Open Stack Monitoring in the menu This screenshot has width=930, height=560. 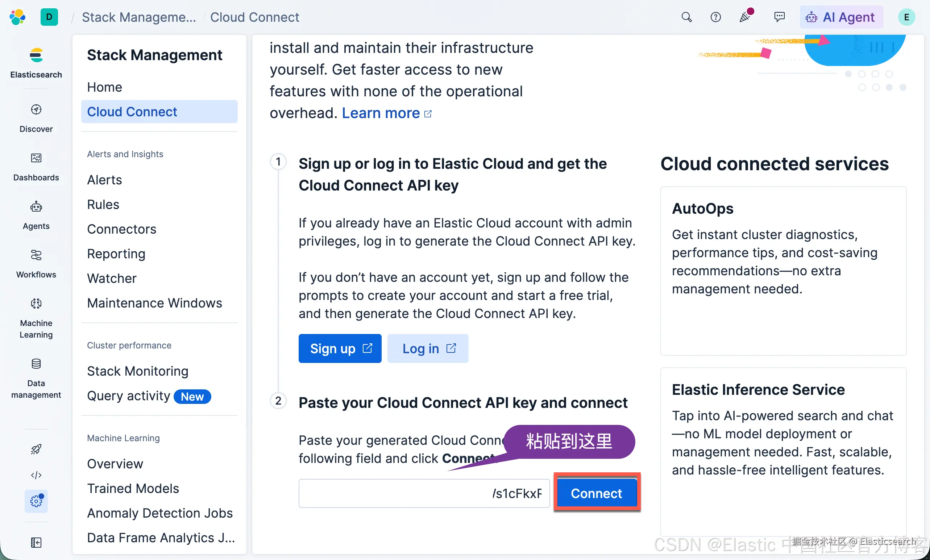pyautogui.click(x=137, y=371)
